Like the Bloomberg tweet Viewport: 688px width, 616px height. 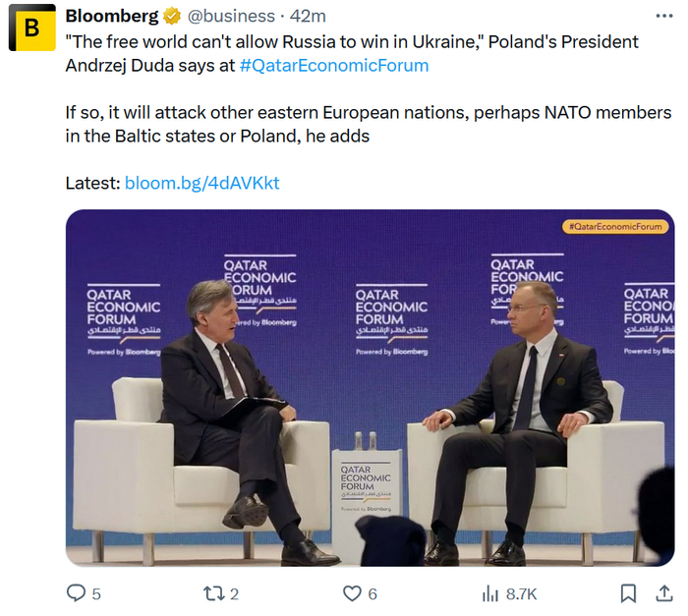tap(352, 593)
